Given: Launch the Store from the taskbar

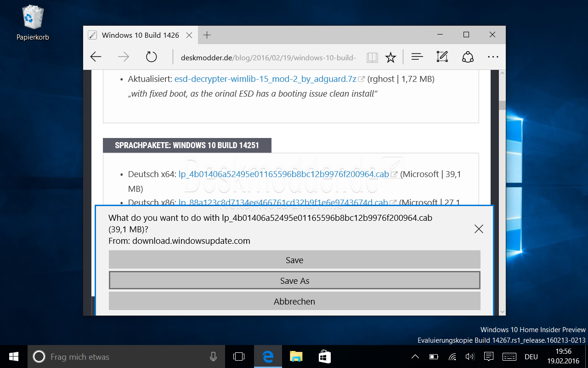Looking at the screenshot, I should 325,356.
